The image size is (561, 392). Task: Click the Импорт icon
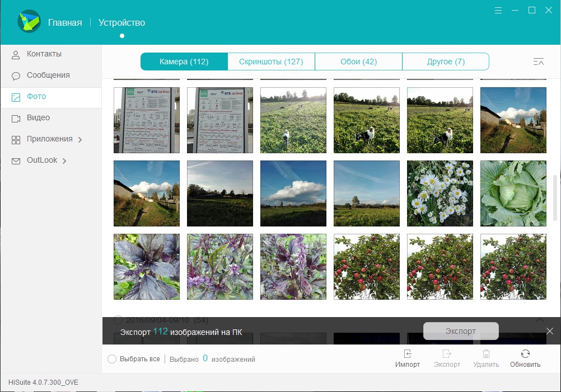tap(408, 354)
